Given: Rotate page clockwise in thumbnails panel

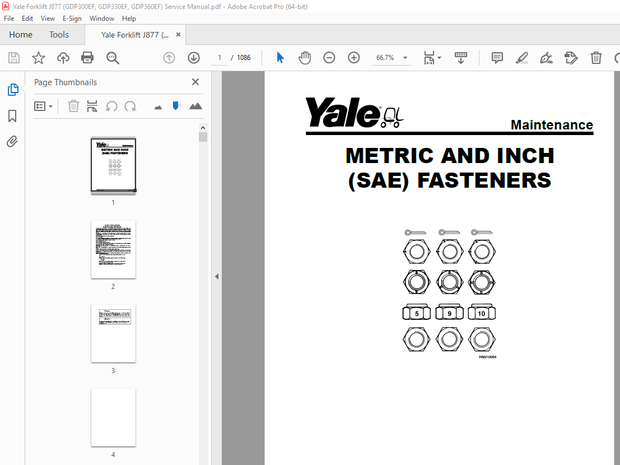Looking at the screenshot, I should 130,106.
